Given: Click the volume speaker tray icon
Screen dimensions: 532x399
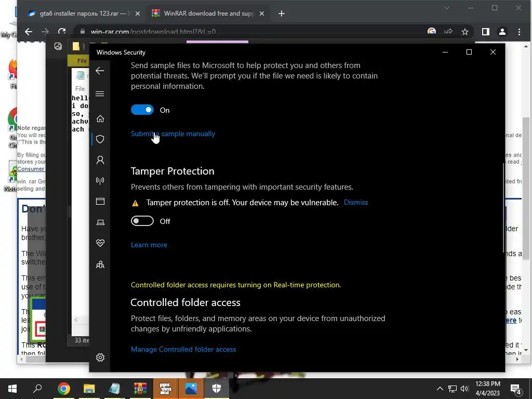Looking at the screenshot, I should [464, 389].
